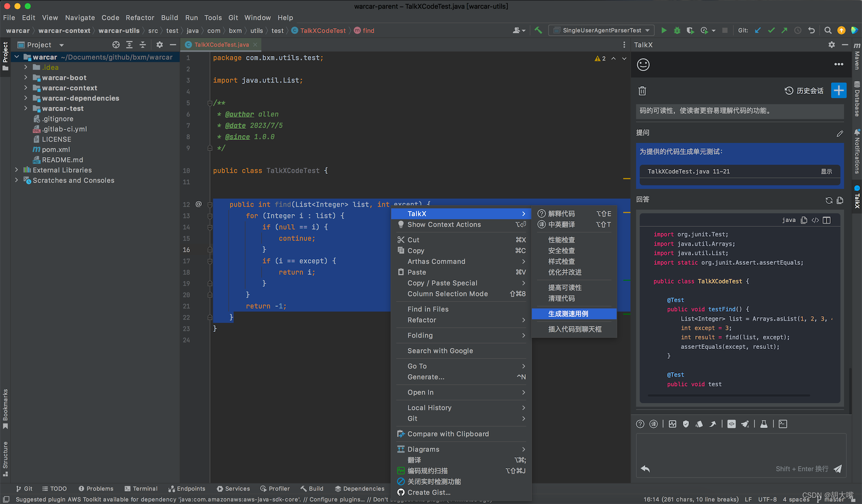The image size is (862, 504).
Task: Select Show Context Actions in context menu
Action: click(x=461, y=224)
